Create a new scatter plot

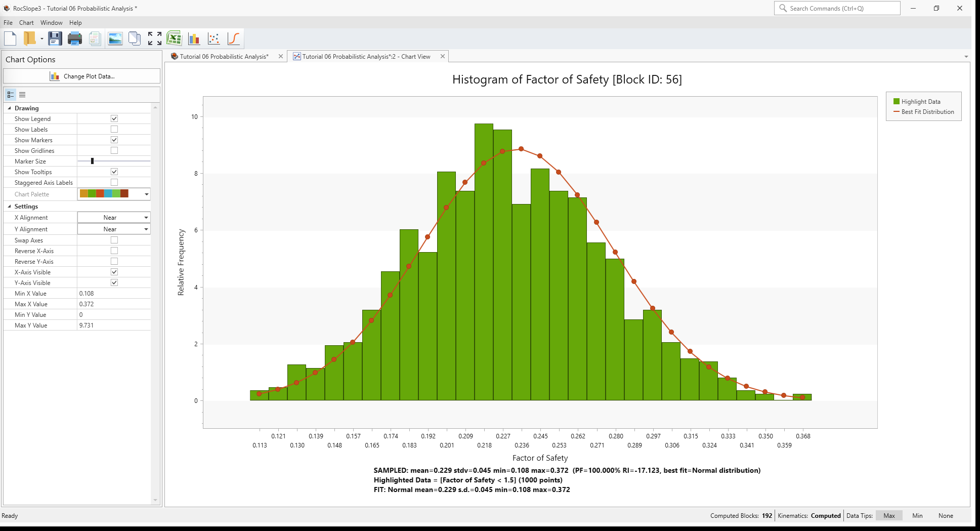pos(214,38)
